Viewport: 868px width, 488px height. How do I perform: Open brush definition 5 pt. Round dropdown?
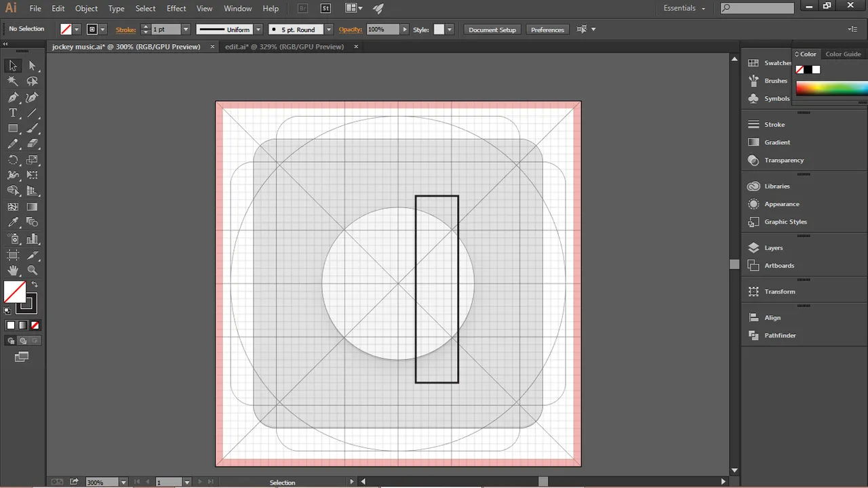329,29
